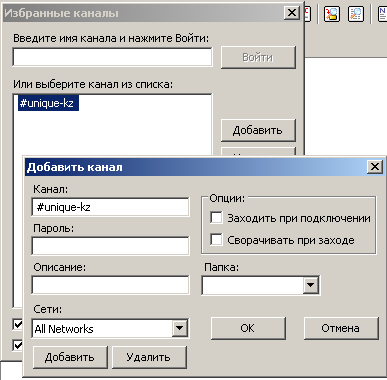Open toolbar icon with magnifier and yellow folder

tap(332, 14)
